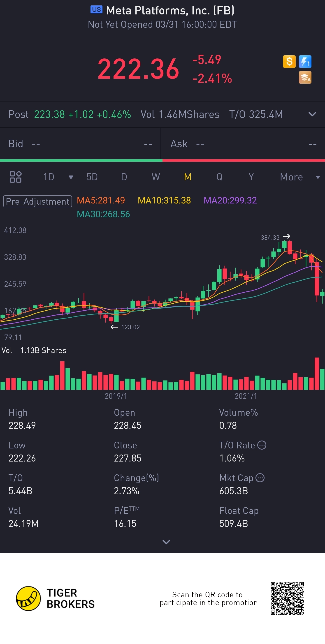Tap the MA20:299.32 indicator label

(x=230, y=201)
